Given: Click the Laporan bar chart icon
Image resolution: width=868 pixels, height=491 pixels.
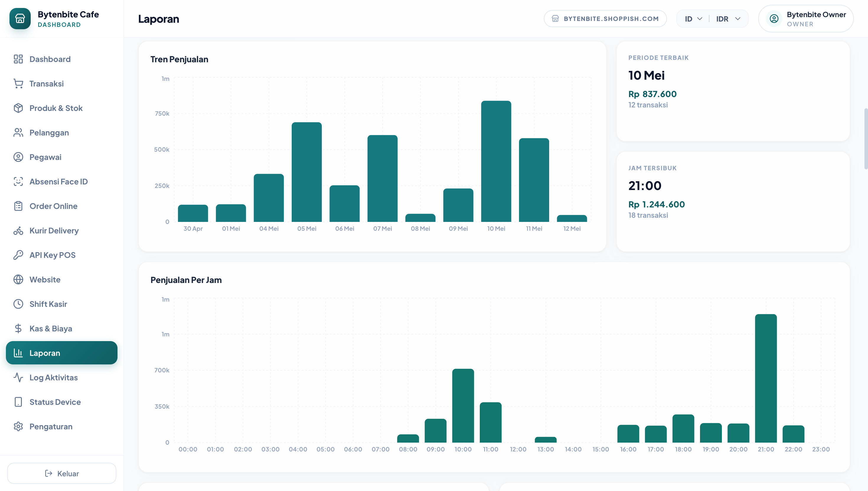Looking at the screenshot, I should [x=18, y=353].
